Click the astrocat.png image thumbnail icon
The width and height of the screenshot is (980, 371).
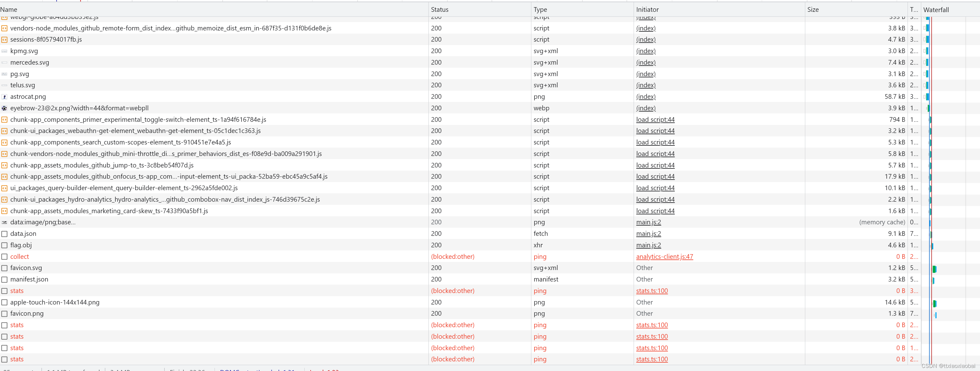pos(4,97)
